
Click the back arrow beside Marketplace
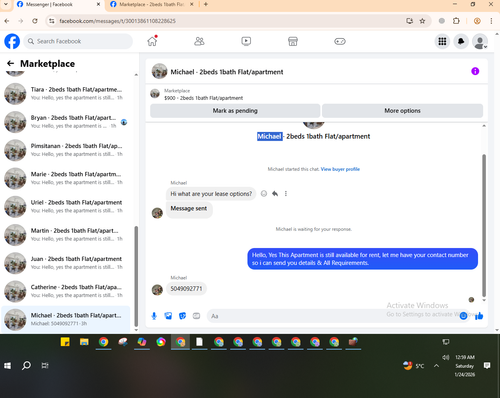(x=11, y=63)
